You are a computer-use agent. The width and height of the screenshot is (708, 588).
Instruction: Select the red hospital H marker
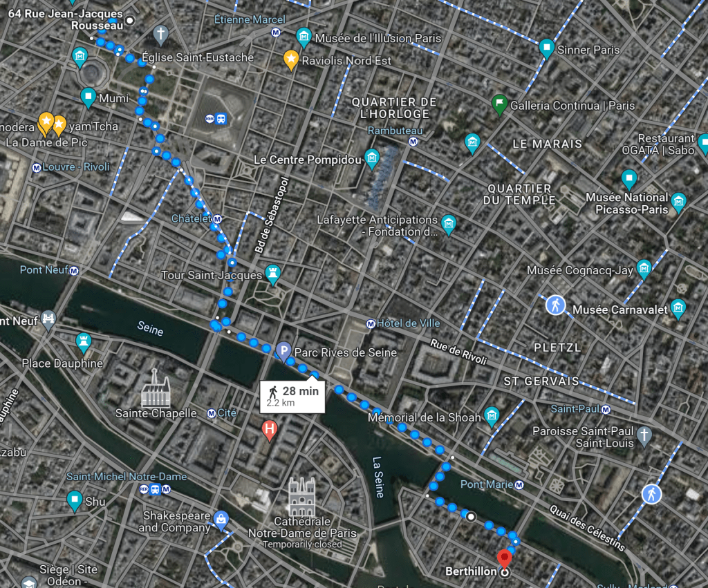[270, 430]
